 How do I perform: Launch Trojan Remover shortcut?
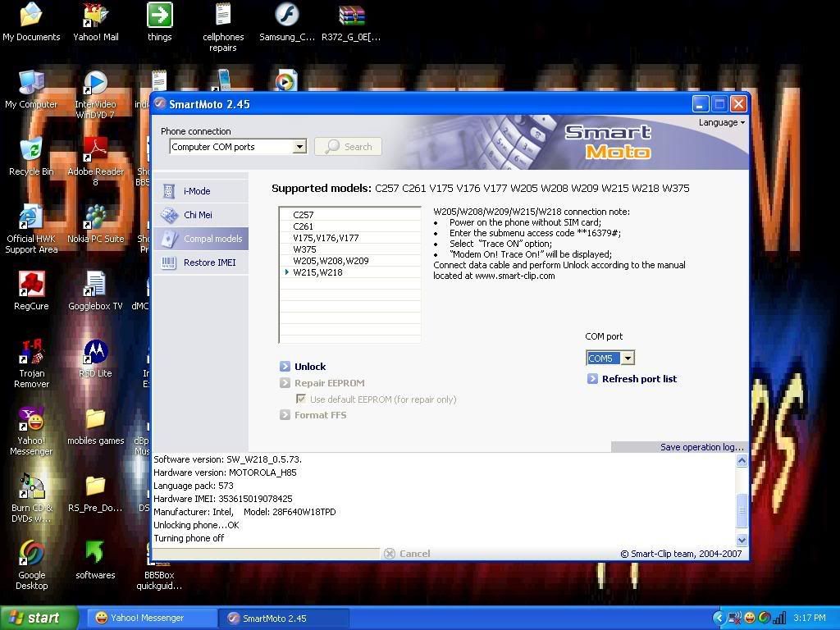(x=31, y=363)
